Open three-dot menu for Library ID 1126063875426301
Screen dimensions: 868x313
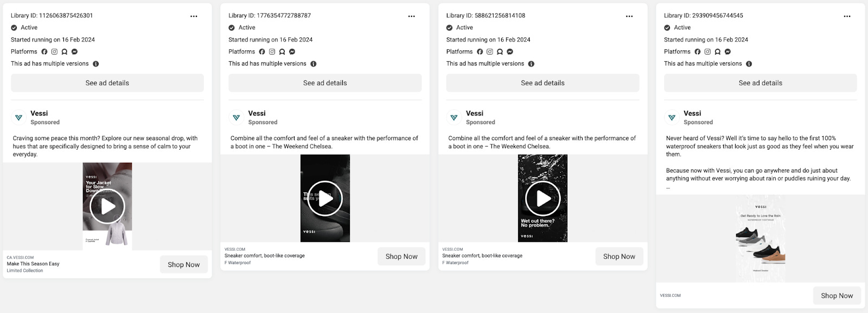coord(194,16)
